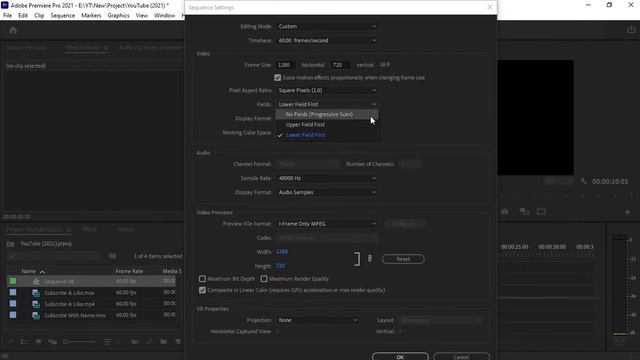Open the Timebase dropdown
The width and height of the screenshot is (640, 360).
click(x=327, y=40)
